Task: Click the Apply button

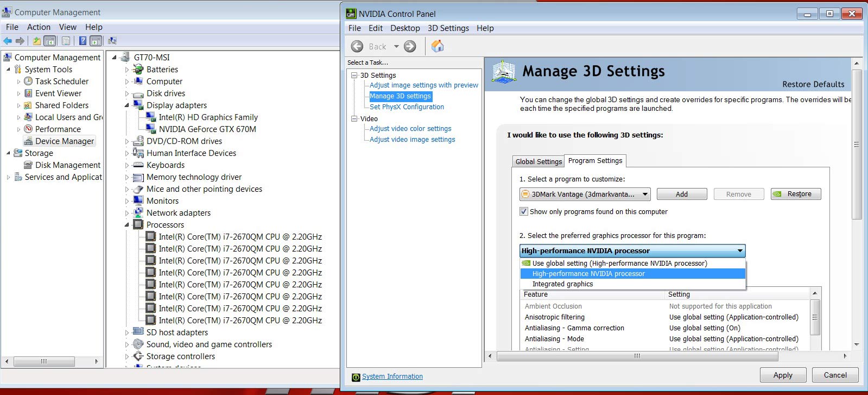Action: coord(782,375)
